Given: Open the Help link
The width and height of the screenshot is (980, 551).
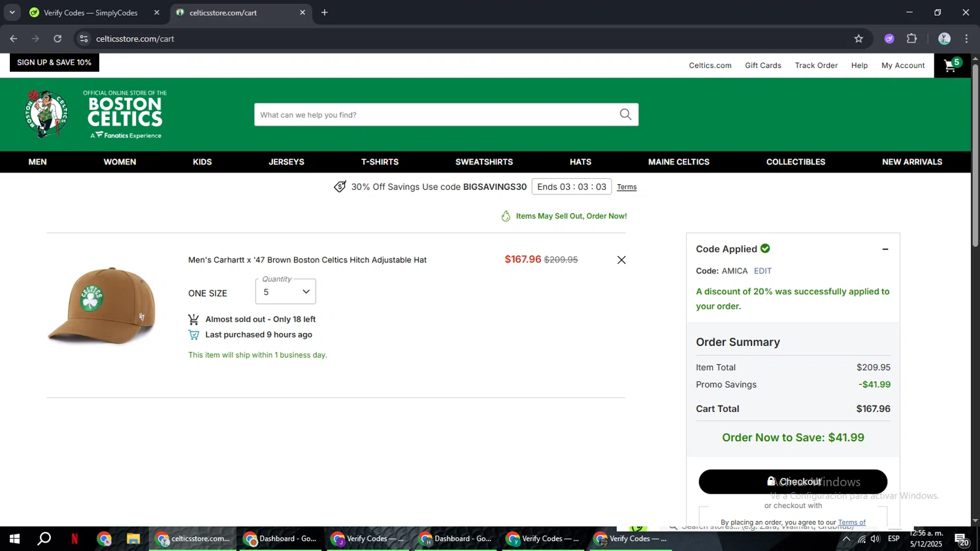Looking at the screenshot, I should 859,65.
